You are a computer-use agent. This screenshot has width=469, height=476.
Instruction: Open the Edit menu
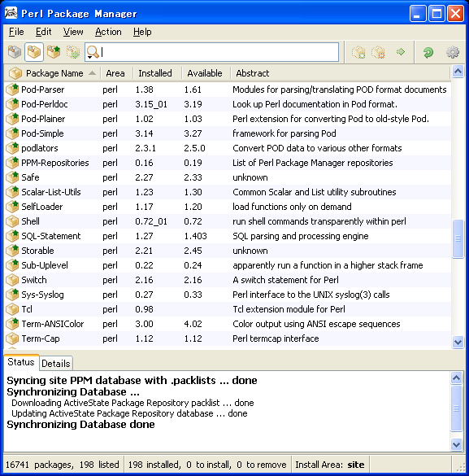[44, 32]
